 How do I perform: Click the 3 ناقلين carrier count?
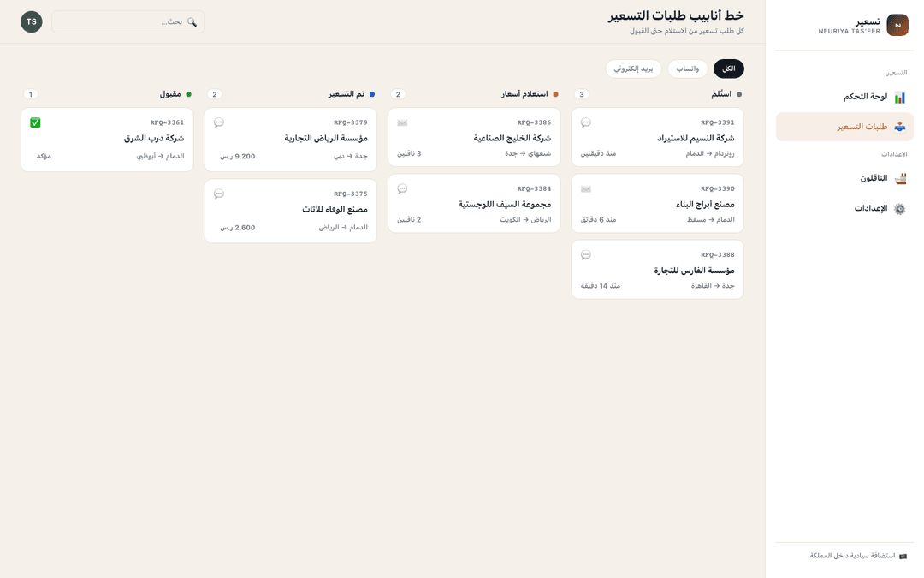point(409,153)
